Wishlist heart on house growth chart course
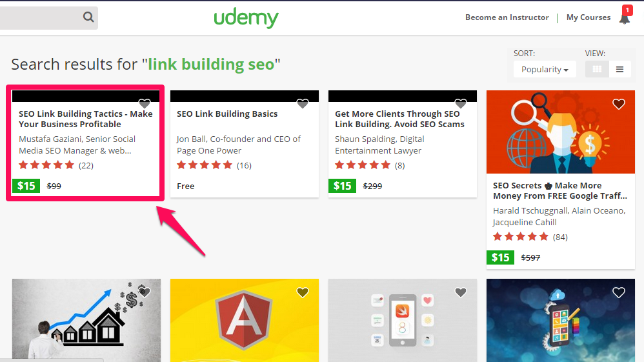Image resolution: width=644 pixels, height=362 pixels. point(145,292)
